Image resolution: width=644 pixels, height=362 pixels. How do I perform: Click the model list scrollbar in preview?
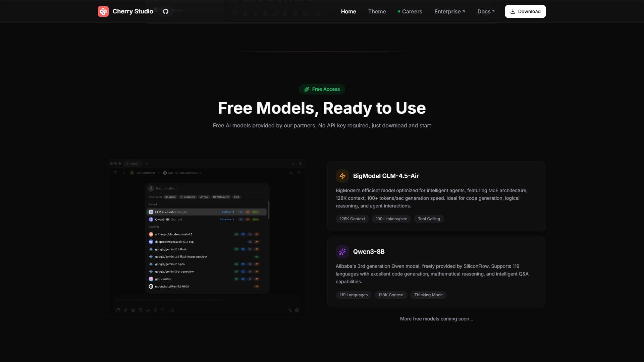point(269,210)
